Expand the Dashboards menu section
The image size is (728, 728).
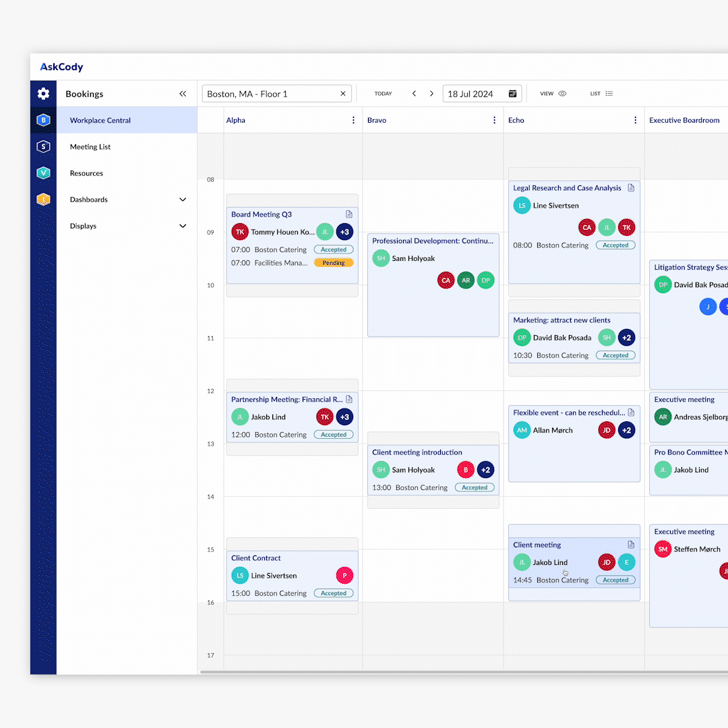[x=183, y=200]
